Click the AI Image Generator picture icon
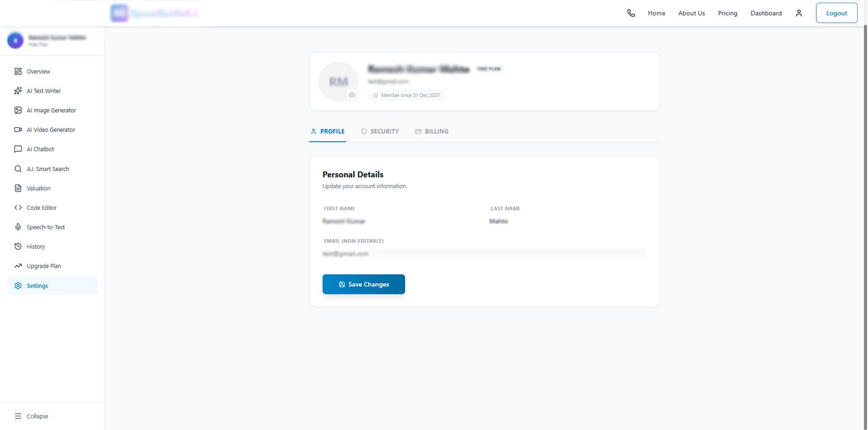868x430 pixels. coord(18,110)
